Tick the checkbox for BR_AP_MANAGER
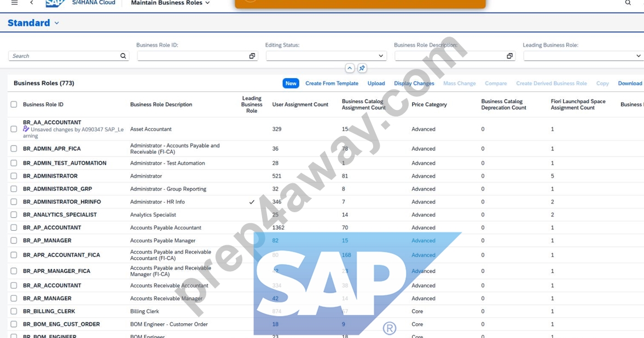Viewport: 644px width, 338px height. pos(14,240)
